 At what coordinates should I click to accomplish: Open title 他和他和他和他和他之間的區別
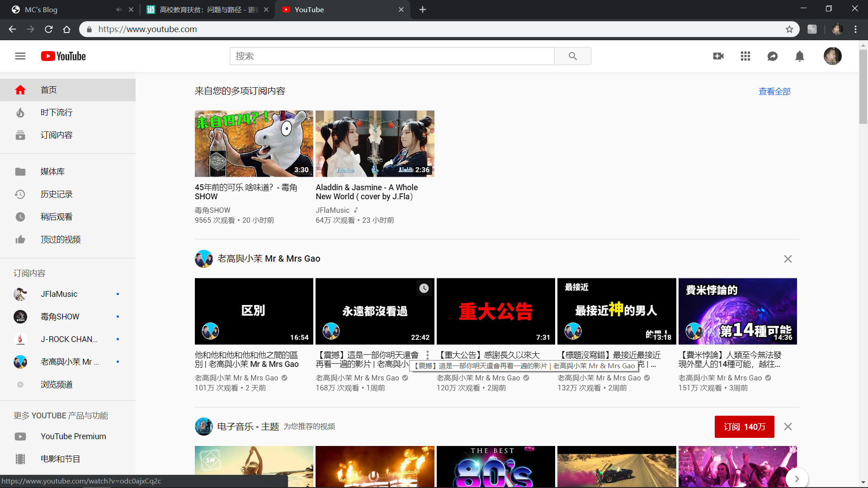tap(247, 360)
